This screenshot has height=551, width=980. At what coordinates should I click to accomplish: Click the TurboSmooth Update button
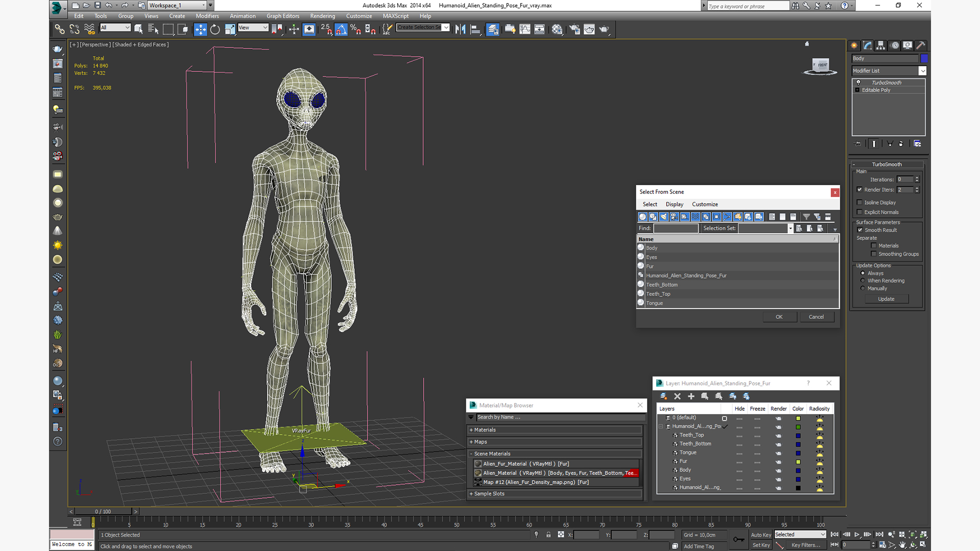point(886,299)
